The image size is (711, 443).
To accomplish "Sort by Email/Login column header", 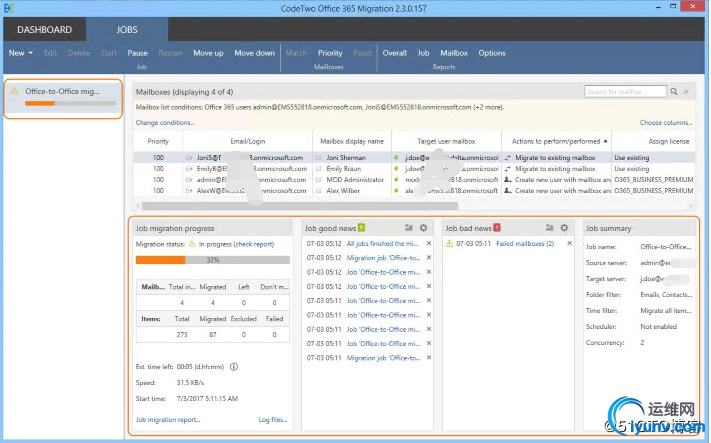I will (x=248, y=141).
